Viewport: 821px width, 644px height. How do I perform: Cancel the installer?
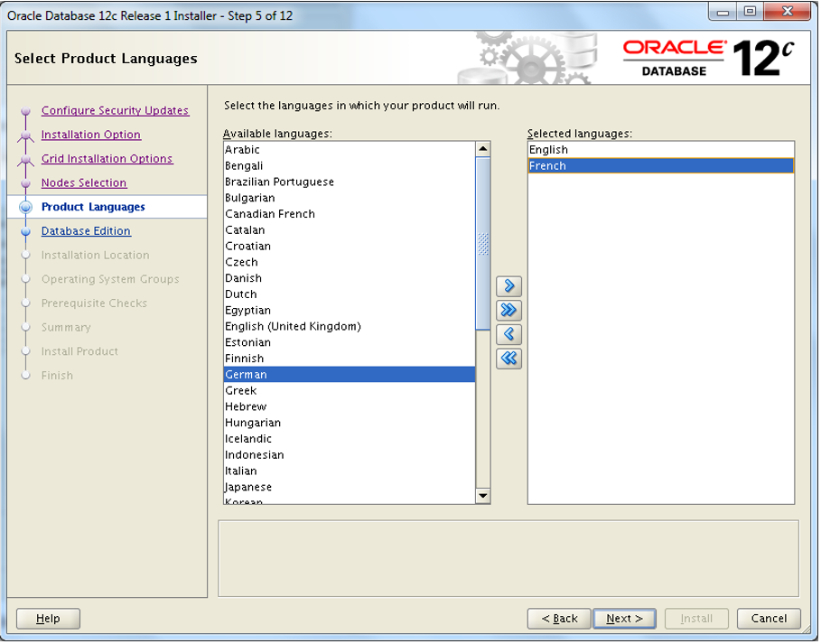click(770, 620)
